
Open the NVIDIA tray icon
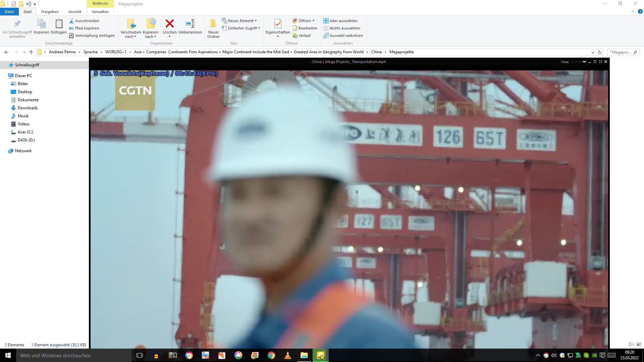(594, 355)
